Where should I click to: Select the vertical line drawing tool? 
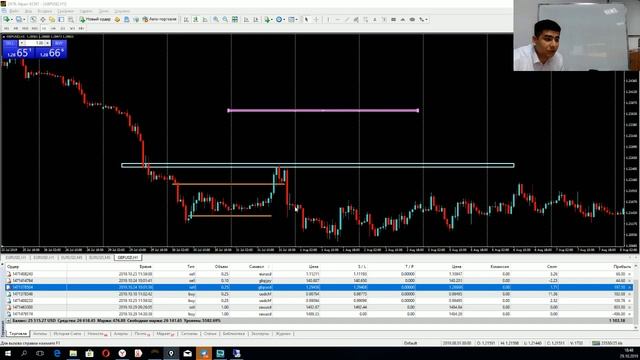(328, 19)
